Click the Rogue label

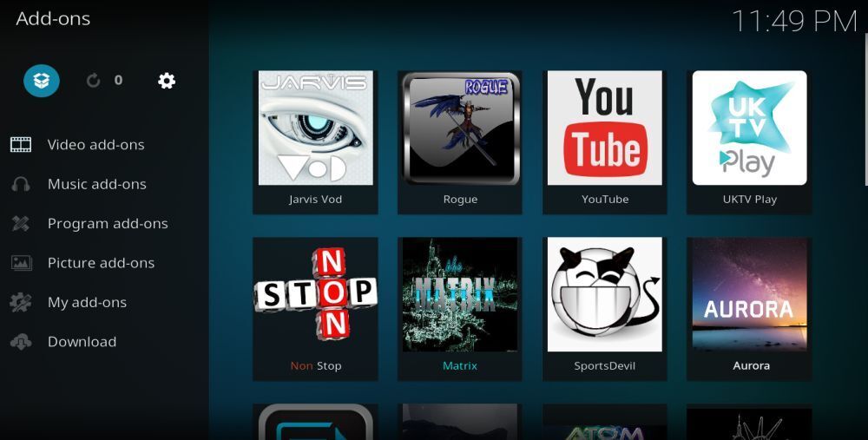[460, 200]
